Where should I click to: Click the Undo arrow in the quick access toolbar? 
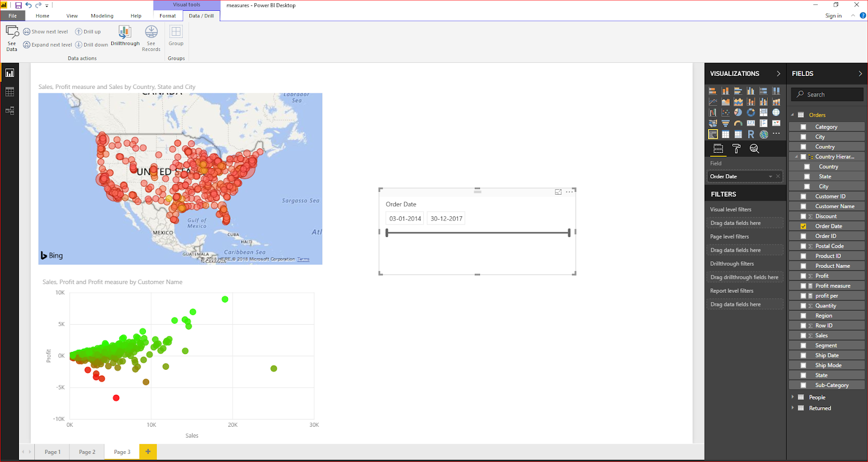(x=28, y=5)
